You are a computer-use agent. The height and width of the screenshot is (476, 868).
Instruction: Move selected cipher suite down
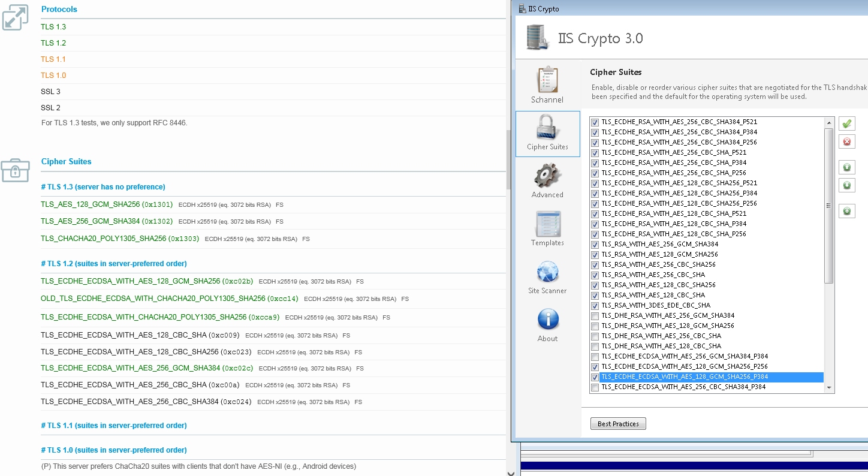click(x=846, y=185)
